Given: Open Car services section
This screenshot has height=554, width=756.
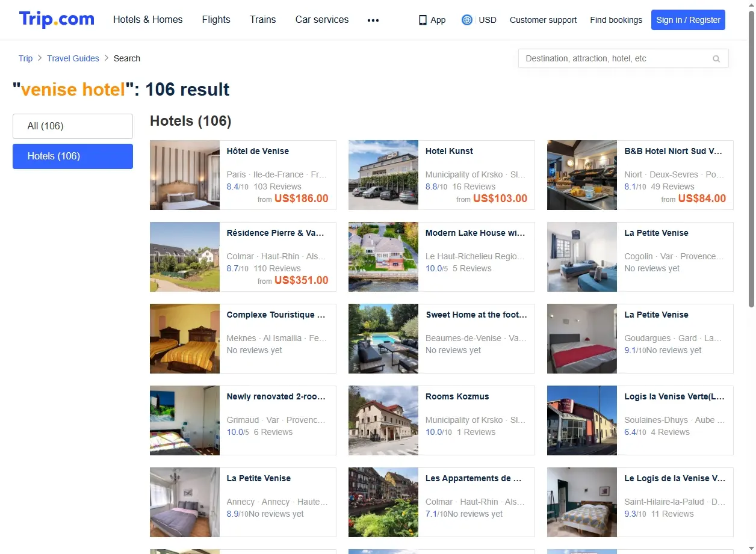Looking at the screenshot, I should click(x=322, y=20).
